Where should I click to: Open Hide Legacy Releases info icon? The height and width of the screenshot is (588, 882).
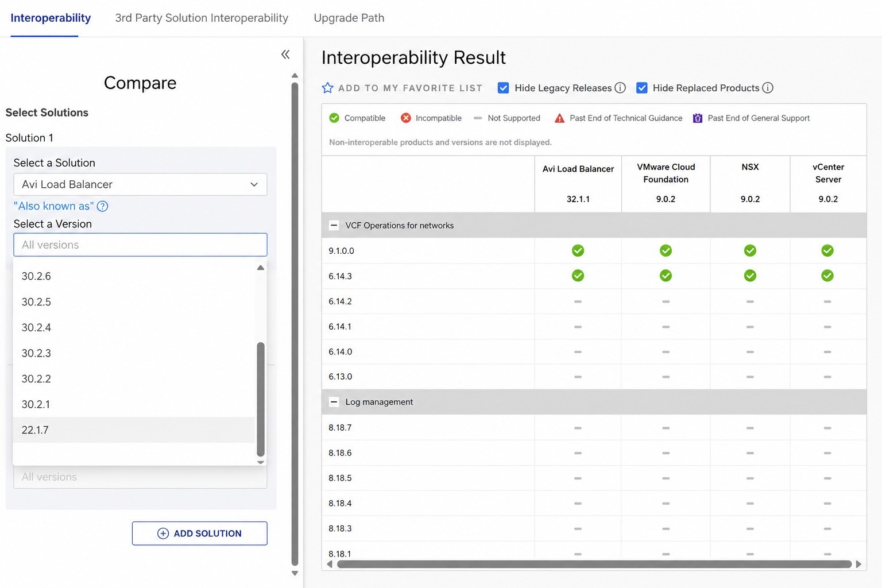[620, 88]
